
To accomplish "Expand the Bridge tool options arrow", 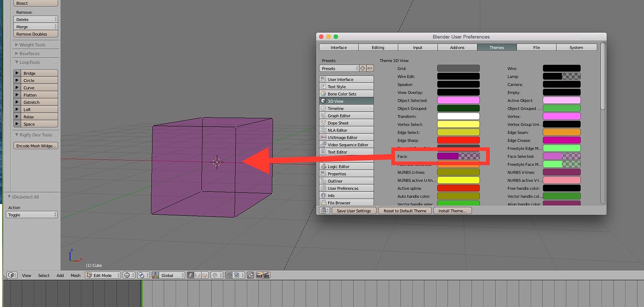I will 17,73.
